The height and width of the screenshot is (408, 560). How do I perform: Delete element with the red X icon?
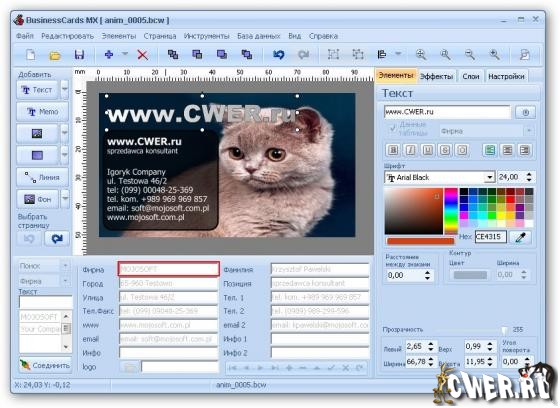click(x=142, y=55)
